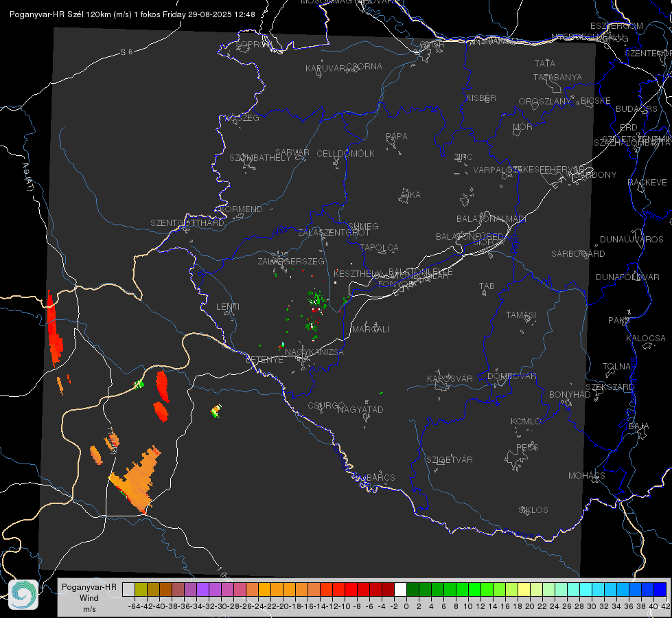Click the TOLNA city label
This screenshot has width=672, height=618.
pyautogui.click(x=616, y=366)
